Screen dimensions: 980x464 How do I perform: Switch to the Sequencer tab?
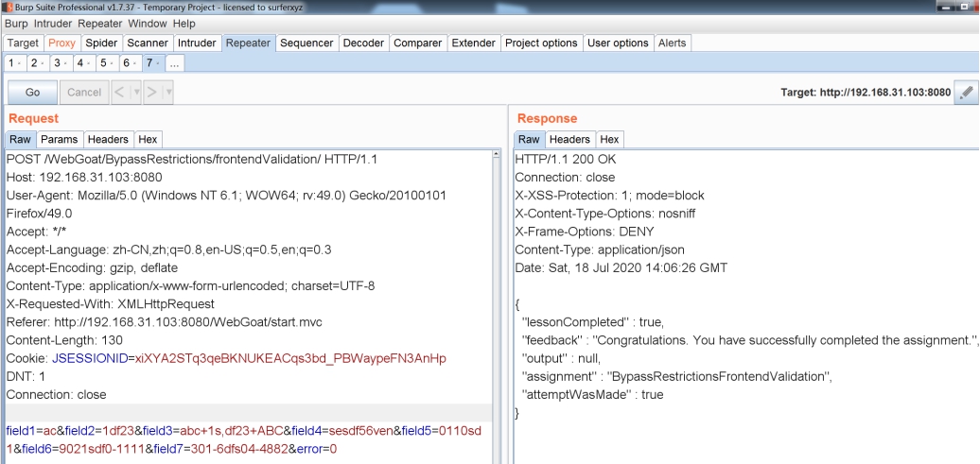[x=306, y=43]
